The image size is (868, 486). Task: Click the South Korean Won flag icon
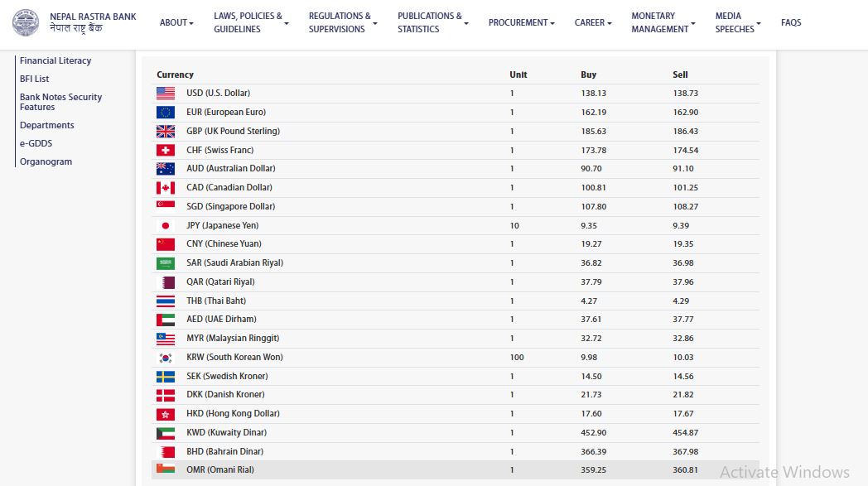coord(166,358)
